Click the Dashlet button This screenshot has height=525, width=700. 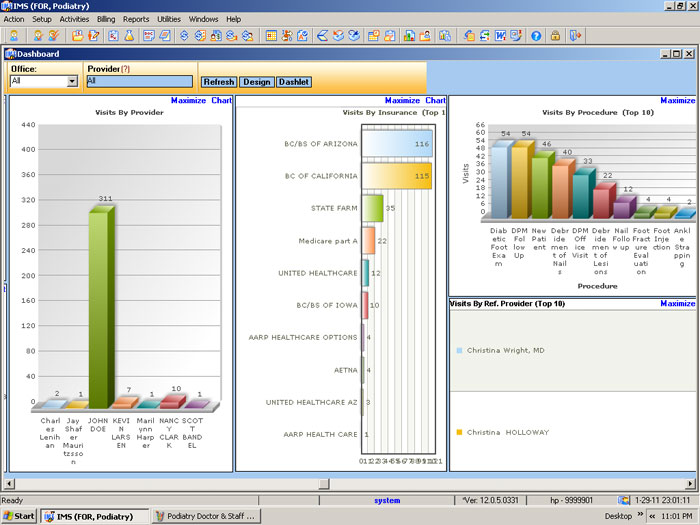coord(294,82)
